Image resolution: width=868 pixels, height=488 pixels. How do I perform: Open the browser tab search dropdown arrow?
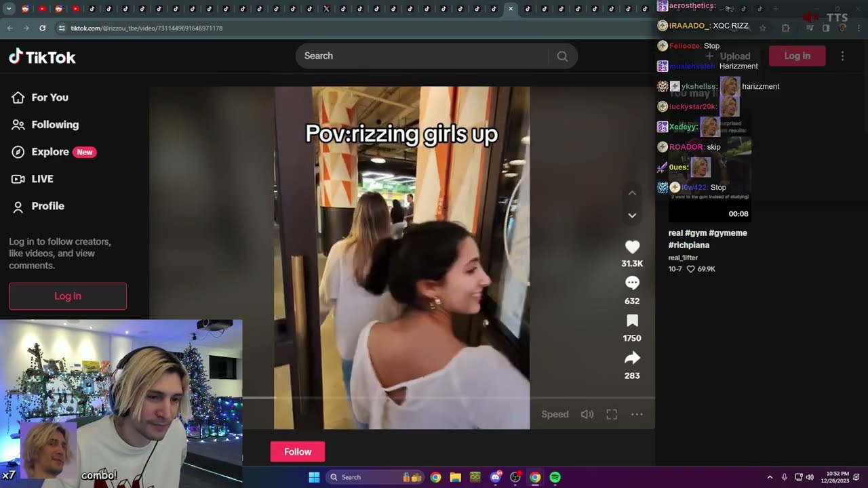click(9, 9)
